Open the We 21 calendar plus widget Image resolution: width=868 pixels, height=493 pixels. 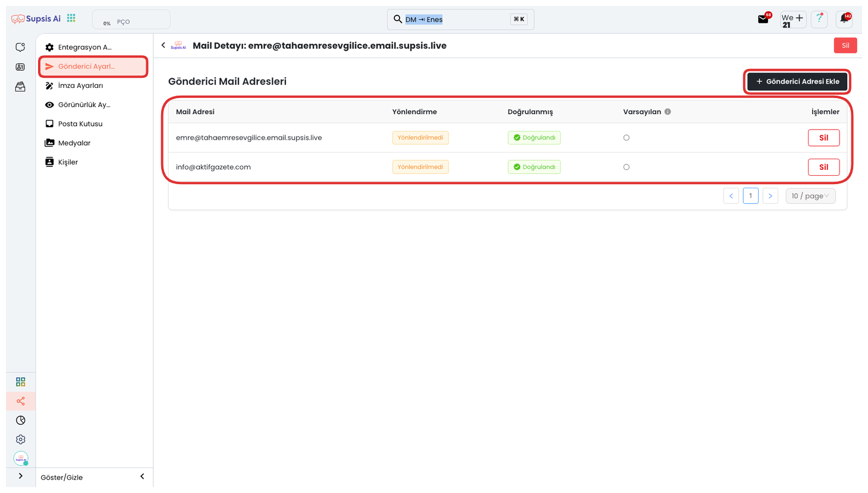click(x=793, y=20)
